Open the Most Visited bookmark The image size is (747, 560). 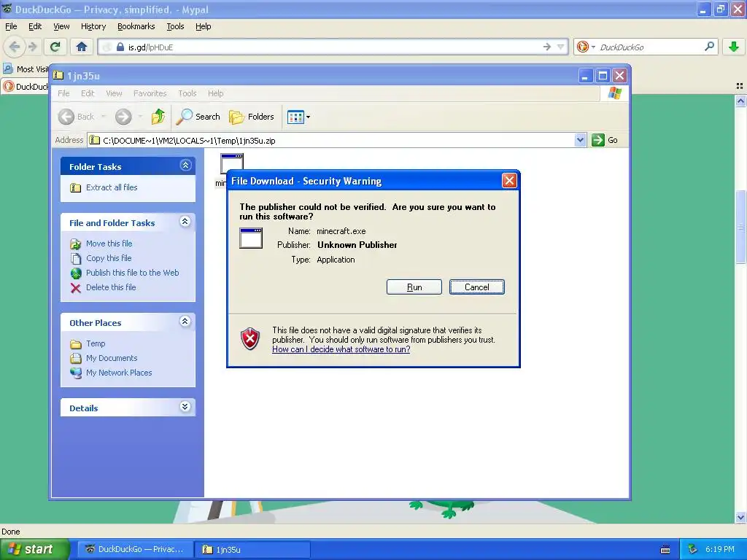point(26,69)
